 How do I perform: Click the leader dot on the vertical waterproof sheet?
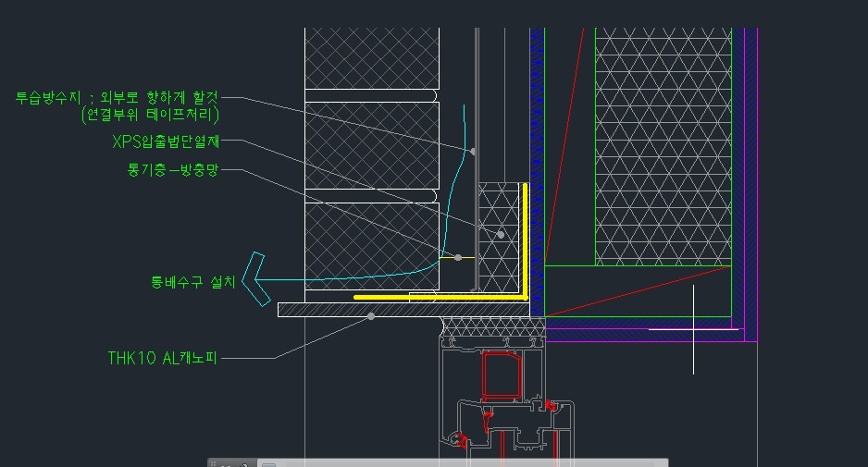[x=473, y=151]
